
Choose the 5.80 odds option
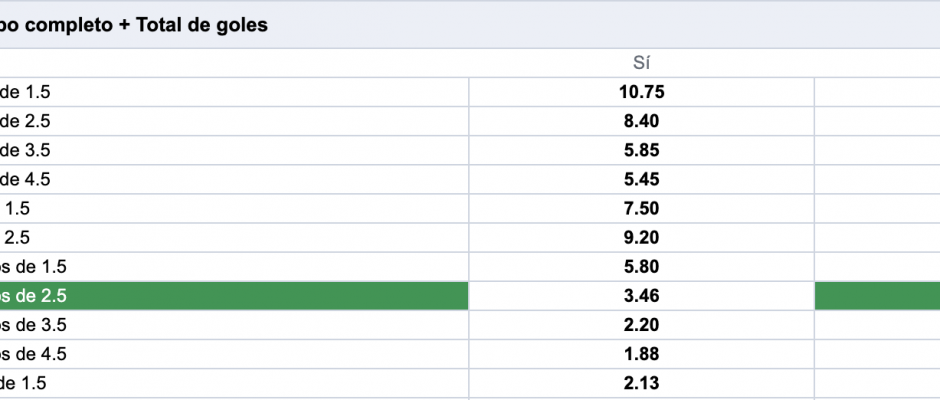point(641,266)
